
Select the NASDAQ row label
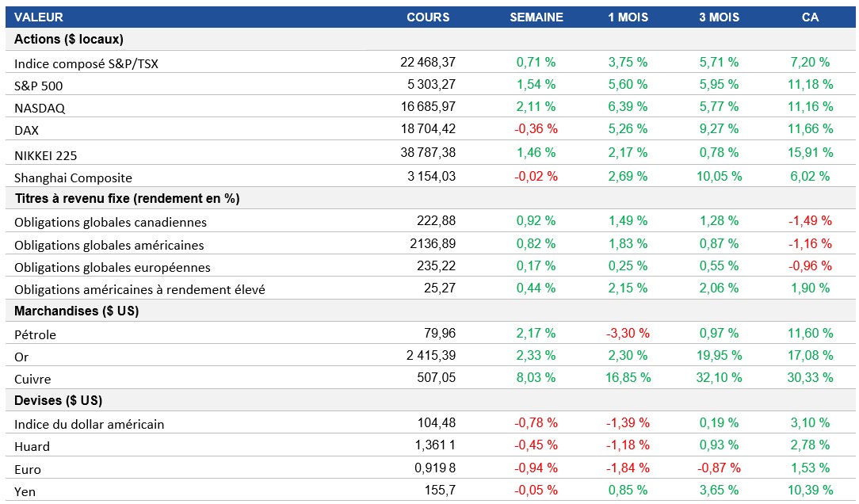38,108
